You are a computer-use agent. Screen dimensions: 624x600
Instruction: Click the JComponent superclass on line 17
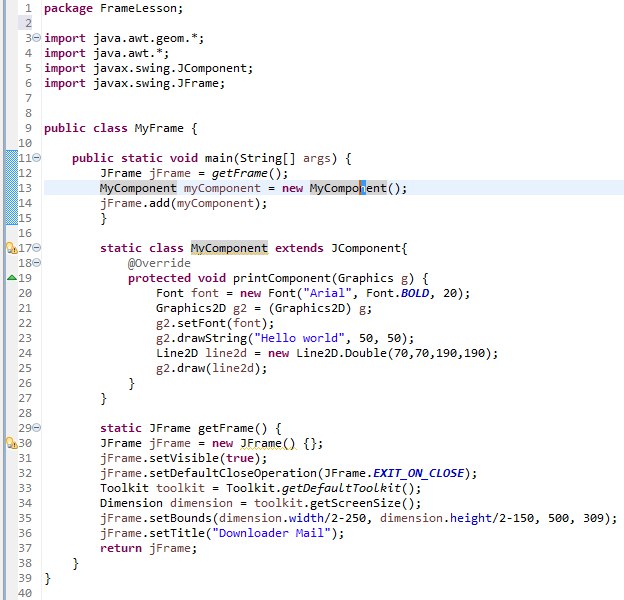click(x=366, y=248)
